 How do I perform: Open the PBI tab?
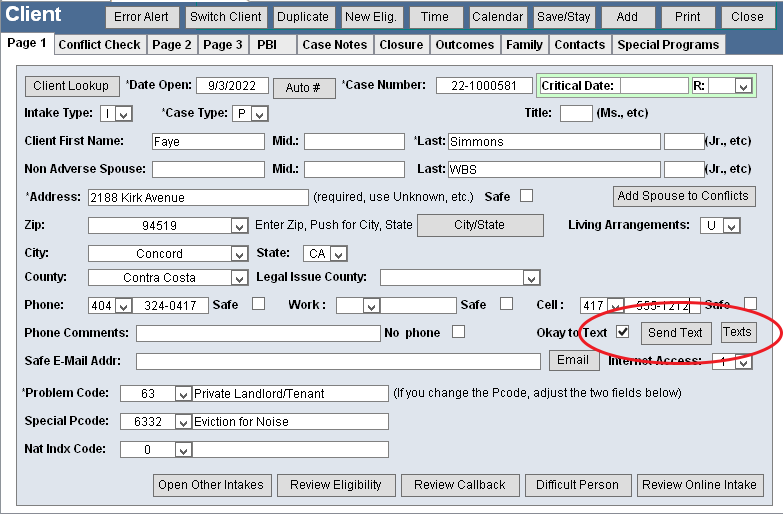coord(273,45)
